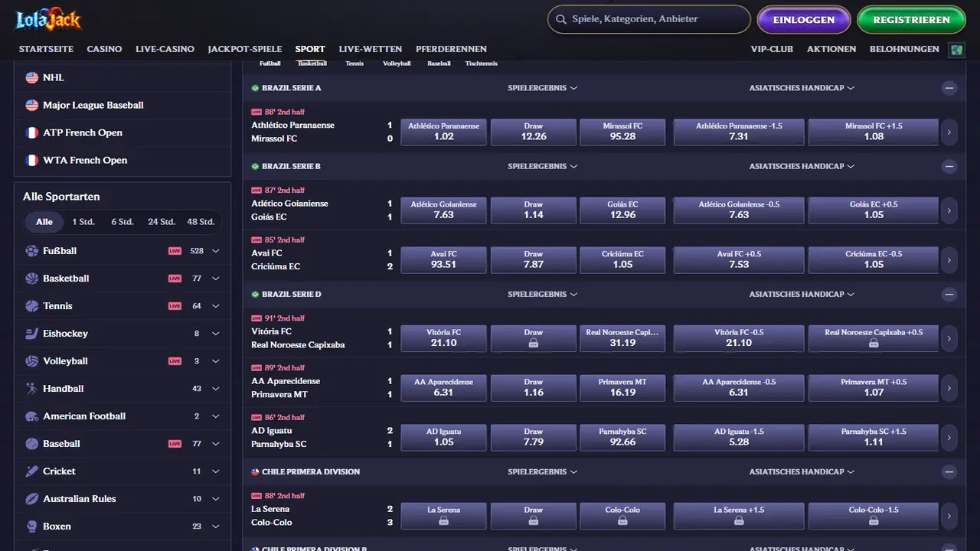Click the Einloggen button
This screenshot has width=980, height=551.
coord(804,20)
